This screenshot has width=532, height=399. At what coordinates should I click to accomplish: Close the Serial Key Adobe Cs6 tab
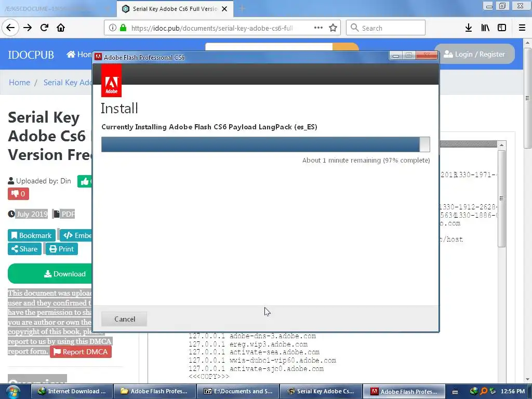pos(224,9)
